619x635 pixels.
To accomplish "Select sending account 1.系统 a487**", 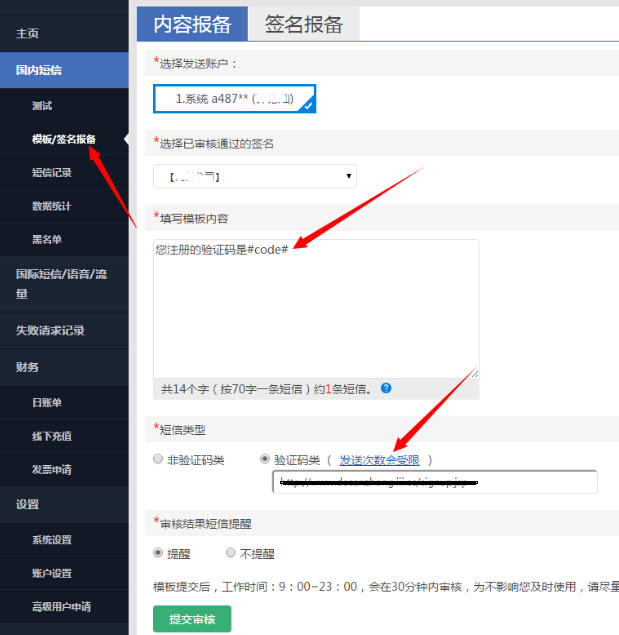I will (x=235, y=99).
